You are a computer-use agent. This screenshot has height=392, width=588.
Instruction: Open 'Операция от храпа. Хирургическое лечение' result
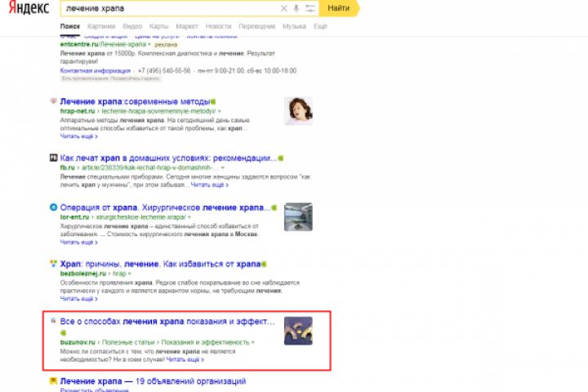tap(165, 207)
